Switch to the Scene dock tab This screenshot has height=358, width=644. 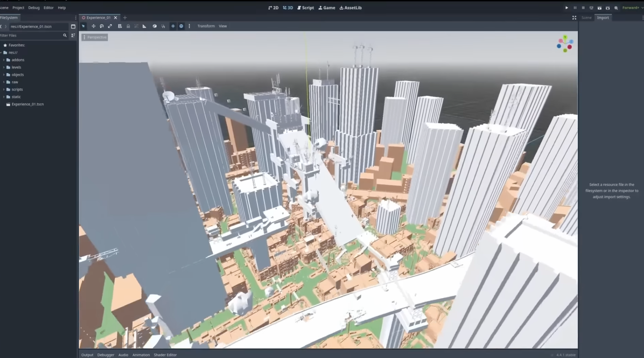[x=586, y=17]
